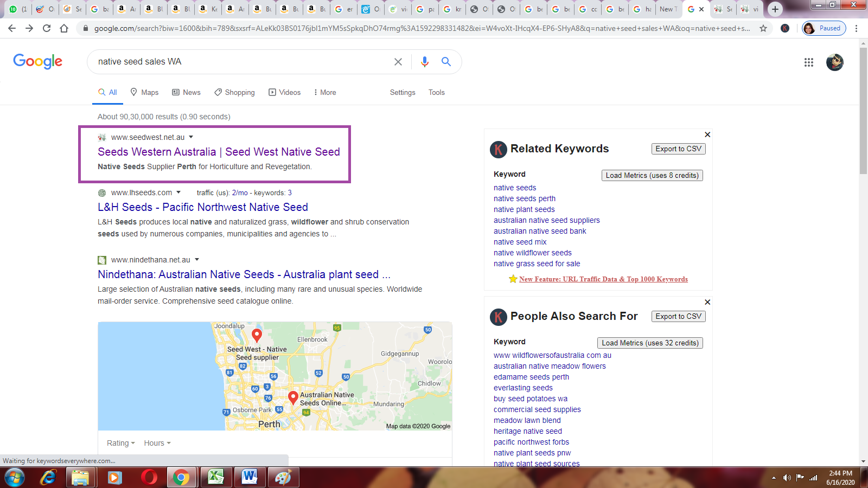Click 'everlasting seeds' keyword link
Screen dimensions: 868x488
[x=523, y=388]
